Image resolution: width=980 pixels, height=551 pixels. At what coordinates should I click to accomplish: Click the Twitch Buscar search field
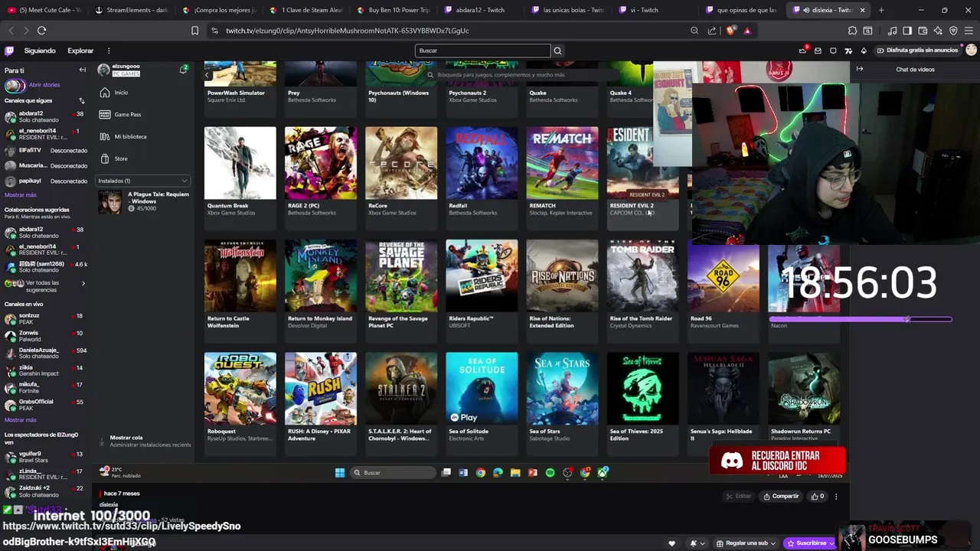482,51
